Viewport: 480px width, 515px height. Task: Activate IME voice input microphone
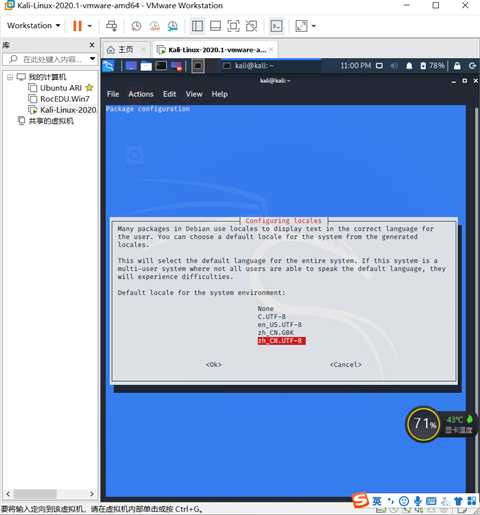pos(417,501)
